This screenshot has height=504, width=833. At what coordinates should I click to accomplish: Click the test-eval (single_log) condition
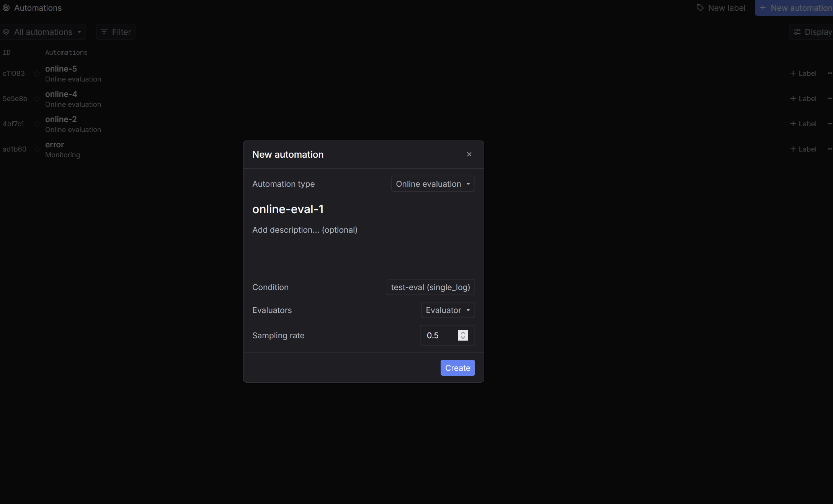click(x=430, y=287)
